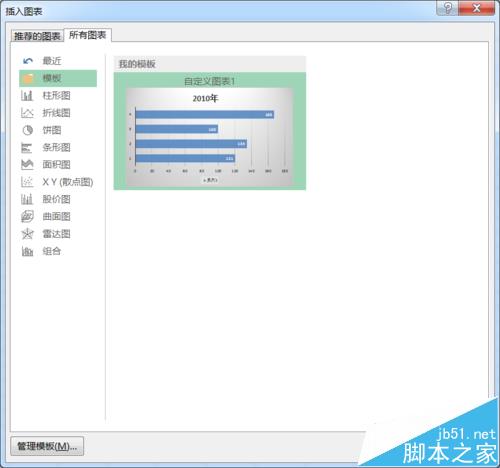Choose the 曲面图 category label

(56, 217)
